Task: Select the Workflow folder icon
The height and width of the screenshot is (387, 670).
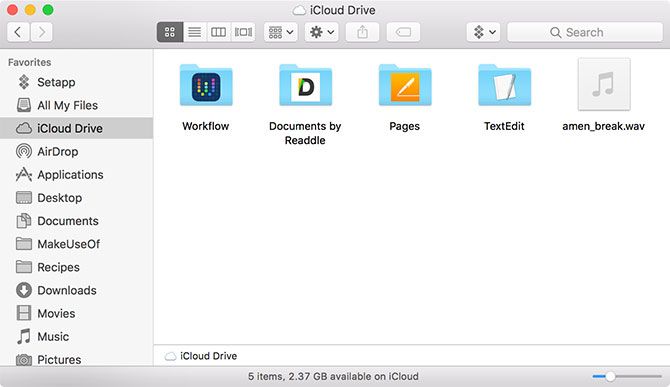Action: click(x=206, y=85)
